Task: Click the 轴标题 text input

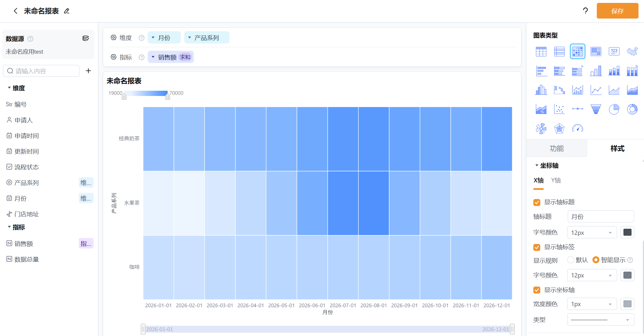Action: point(601,217)
